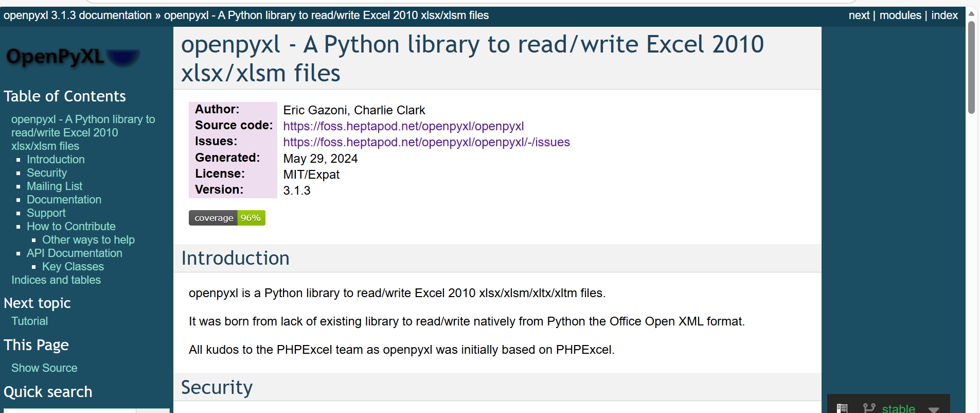
Task: Click the vertical page scrollbar thumb
Action: (x=971, y=67)
